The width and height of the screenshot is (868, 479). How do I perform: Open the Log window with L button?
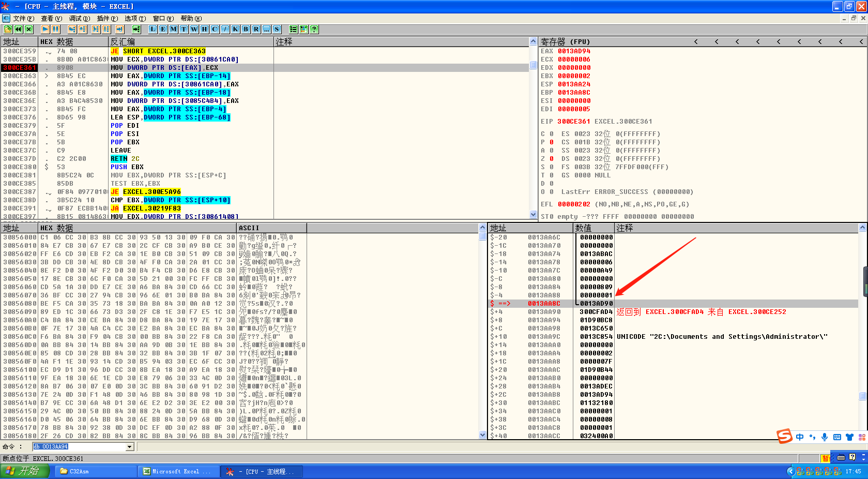[153, 29]
